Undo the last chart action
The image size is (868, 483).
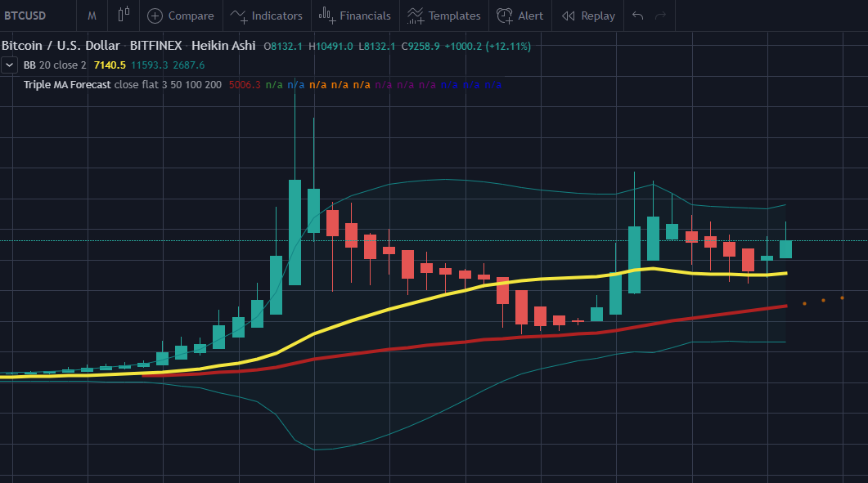(638, 16)
